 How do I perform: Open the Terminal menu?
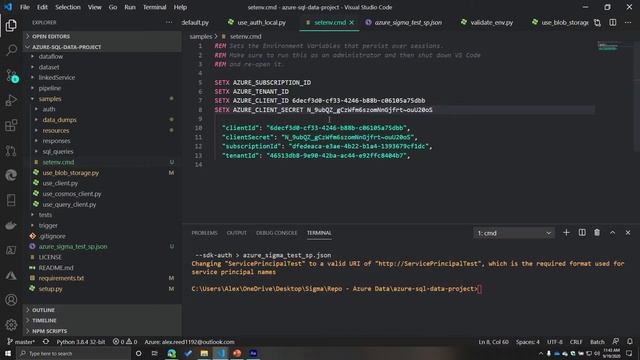tap(154, 7)
